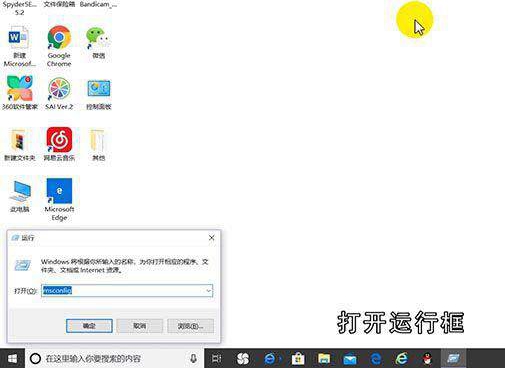Click the microphone icon in the search box
This screenshot has width=505, height=368.
coord(193,359)
